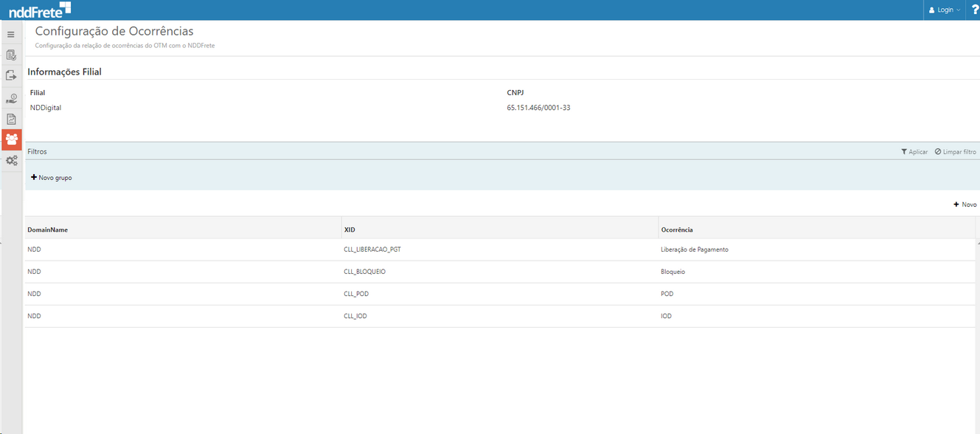Select the CLL_LIBERACAO_PGT row
The height and width of the screenshot is (434, 980).
(x=372, y=249)
